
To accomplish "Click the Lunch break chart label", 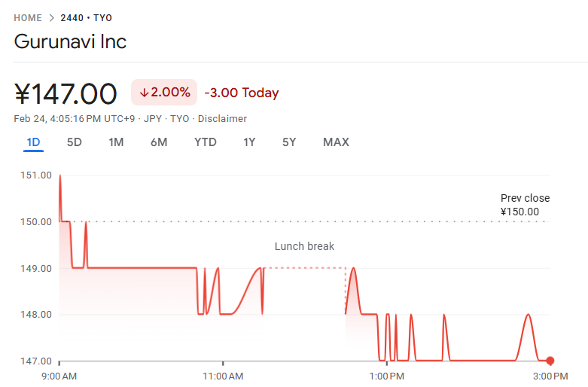I will [x=304, y=246].
